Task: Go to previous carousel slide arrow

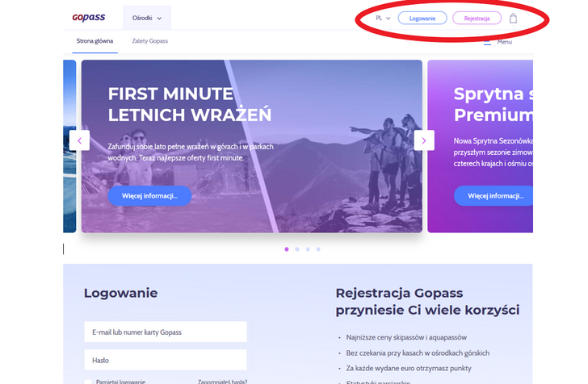Action: (79, 140)
